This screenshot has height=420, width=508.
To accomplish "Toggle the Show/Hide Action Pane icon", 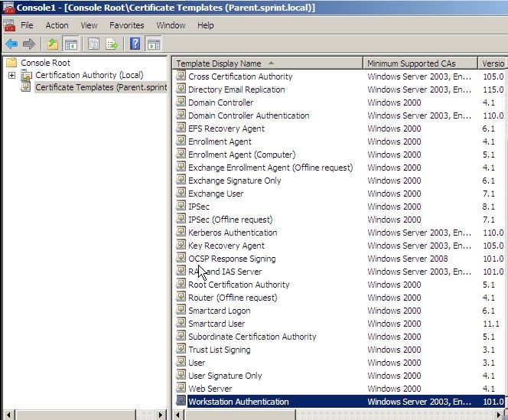I will pyautogui.click(x=154, y=44).
